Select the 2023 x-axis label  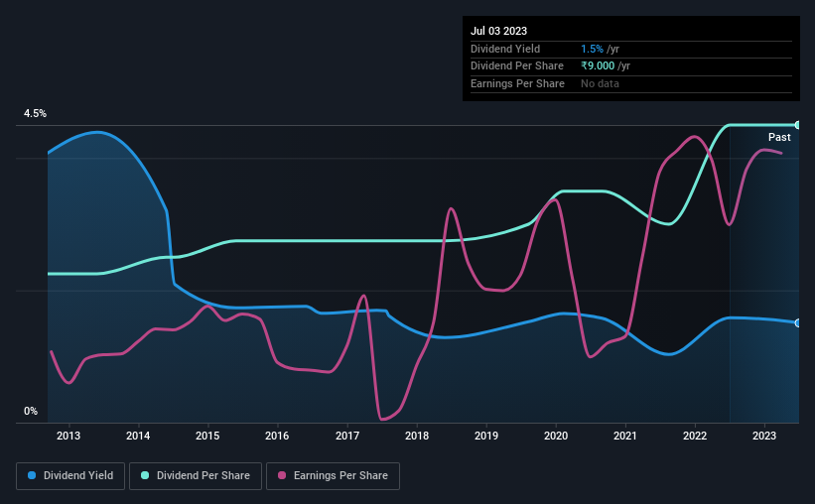point(764,436)
